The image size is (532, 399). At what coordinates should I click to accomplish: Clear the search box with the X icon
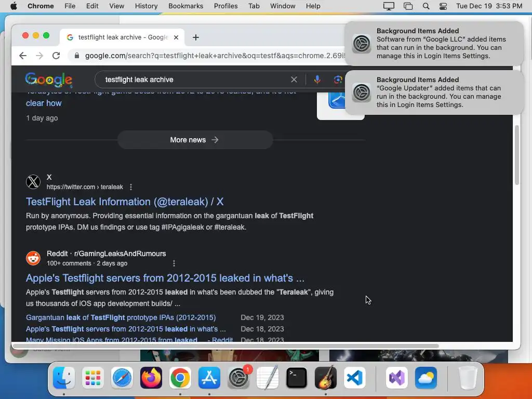(294, 79)
